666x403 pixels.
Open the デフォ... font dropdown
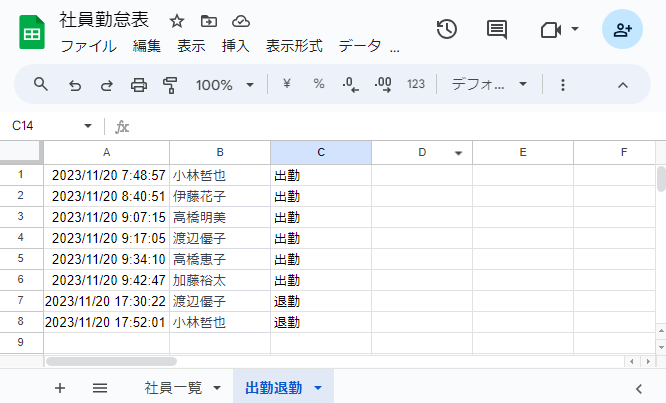489,84
